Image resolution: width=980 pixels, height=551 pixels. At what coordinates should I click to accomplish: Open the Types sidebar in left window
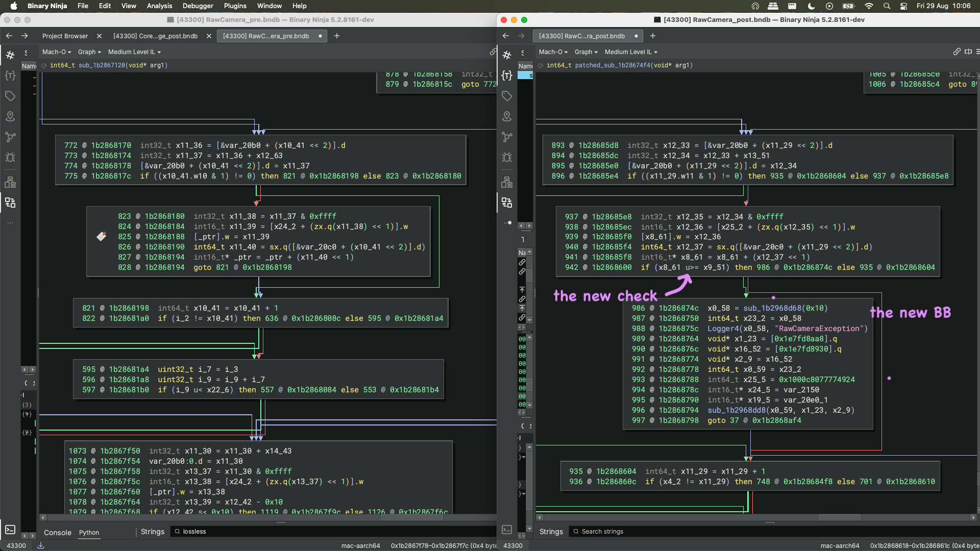point(10,76)
